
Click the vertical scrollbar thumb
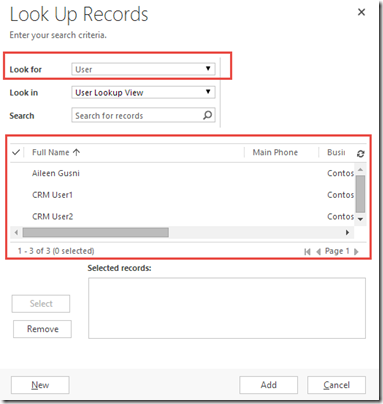tap(360, 194)
